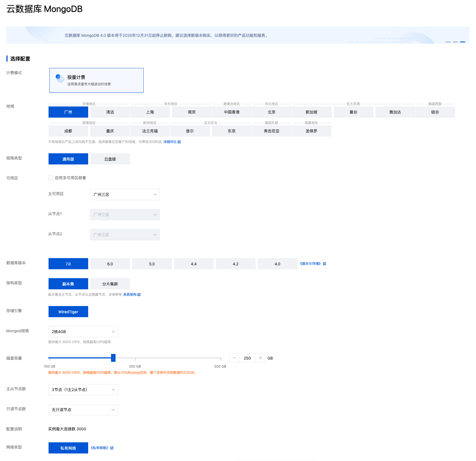Select the 首尔 region
The image size is (476, 461).
pos(190,131)
